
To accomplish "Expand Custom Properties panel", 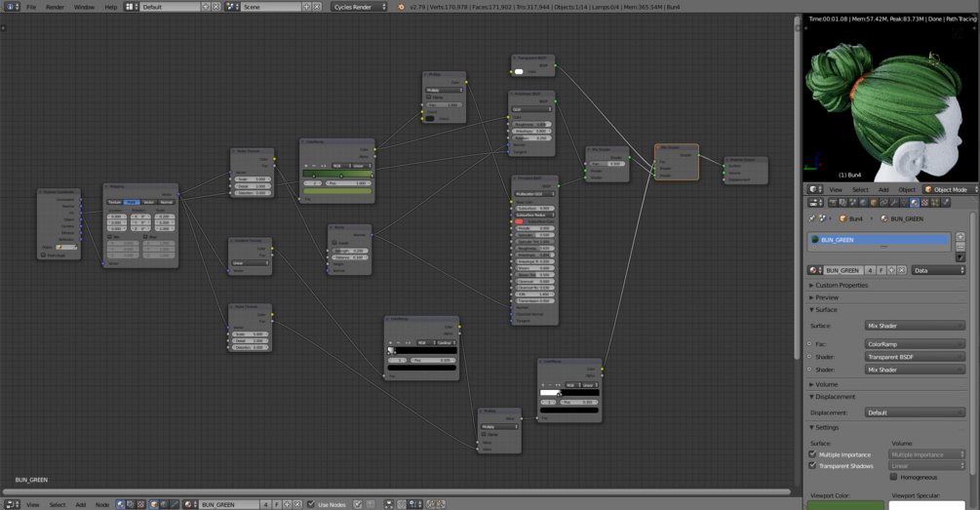I will [x=840, y=285].
